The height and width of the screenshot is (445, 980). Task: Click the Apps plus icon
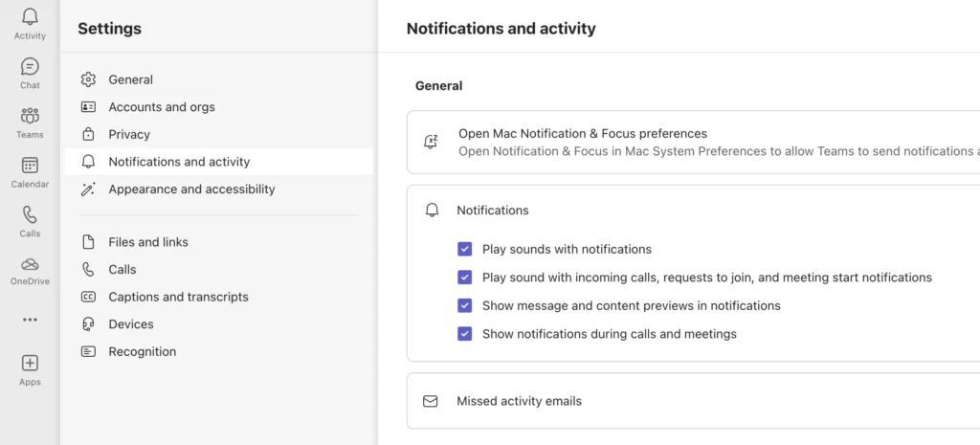pyautogui.click(x=30, y=364)
